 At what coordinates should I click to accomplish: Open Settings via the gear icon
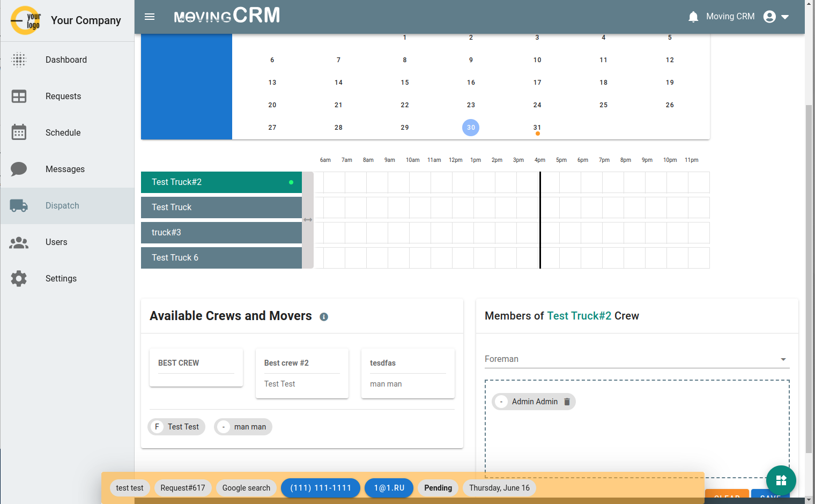[19, 278]
